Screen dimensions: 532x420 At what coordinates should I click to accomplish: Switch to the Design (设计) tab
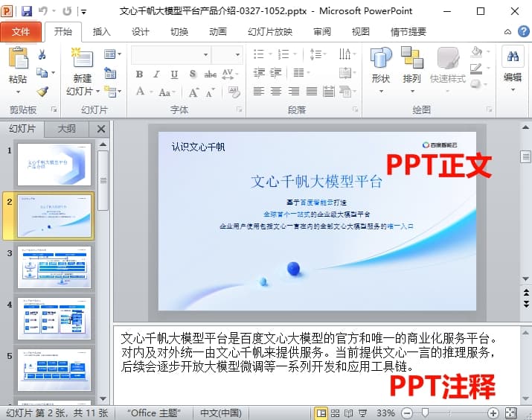click(x=140, y=32)
